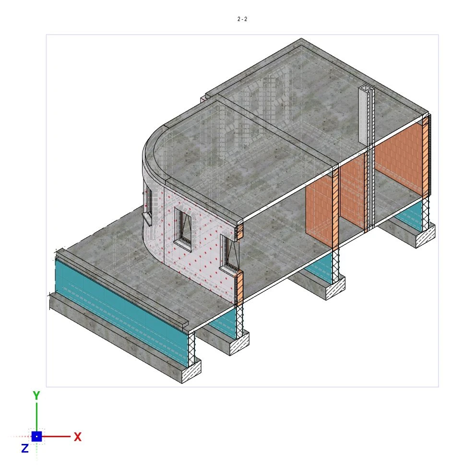The width and height of the screenshot is (476, 466).
Task: Click the blue origin square of the axis gizmo
Action: click(x=37, y=436)
